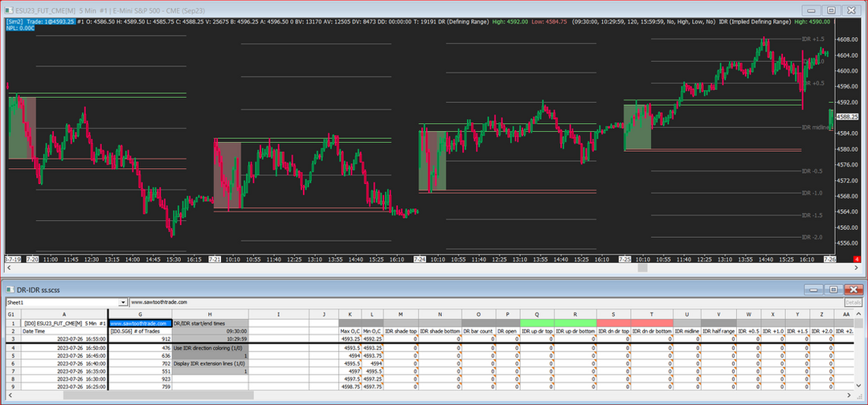868x405 pixels.
Task: Click the formula bar input field
Action: (482, 302)
